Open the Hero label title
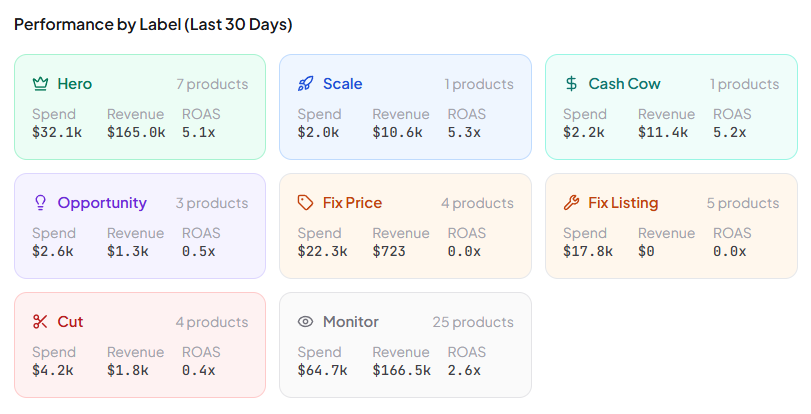811x414 pixels. point(75,84)
